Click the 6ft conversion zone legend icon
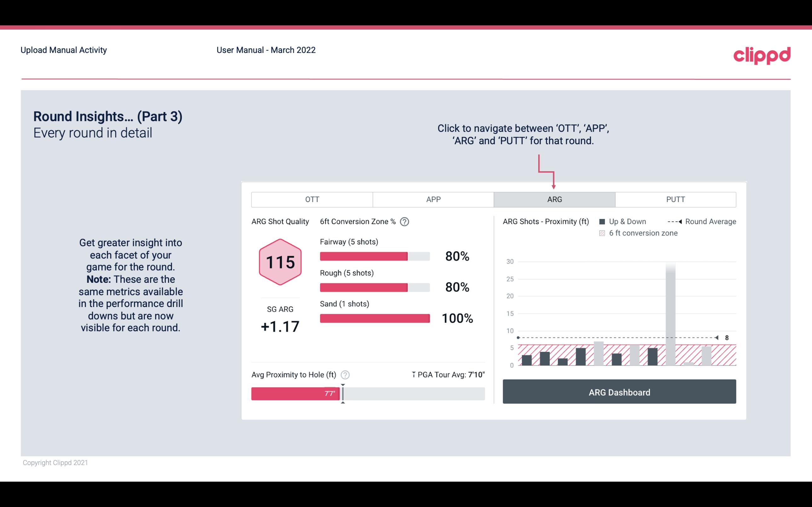812x507 pixels. click(x=603, y=232)
